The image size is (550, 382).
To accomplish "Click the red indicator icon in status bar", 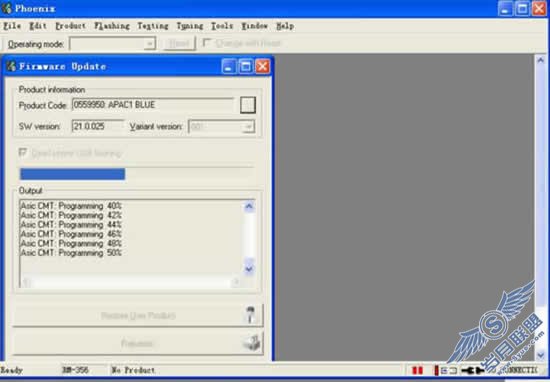I will point(417,370).
